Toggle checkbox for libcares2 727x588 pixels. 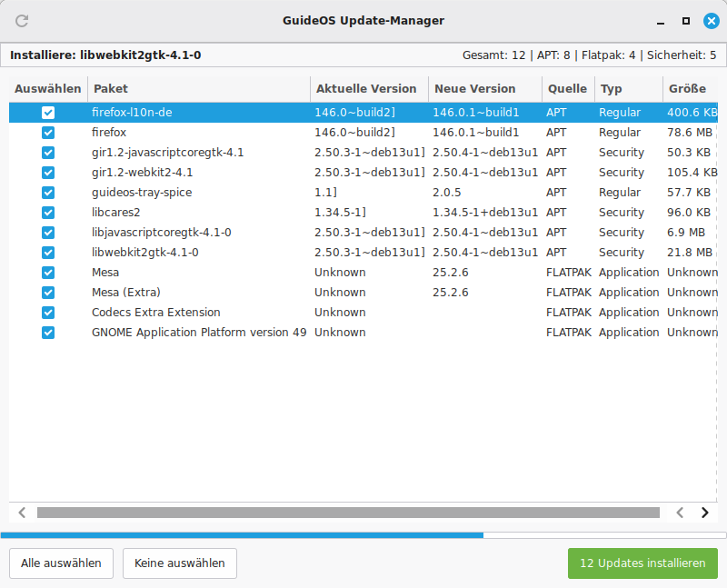point(48,213)
